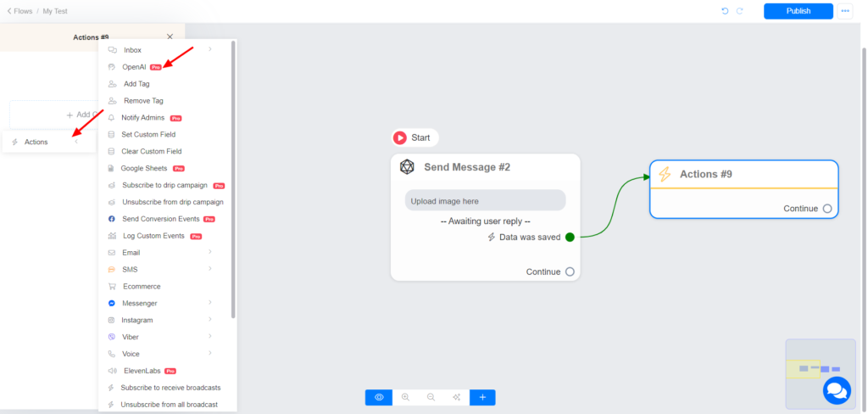Choose Unsubscribe from all broadcast
This screenshot has width=868, height=414.
click(x=169, y=405)
